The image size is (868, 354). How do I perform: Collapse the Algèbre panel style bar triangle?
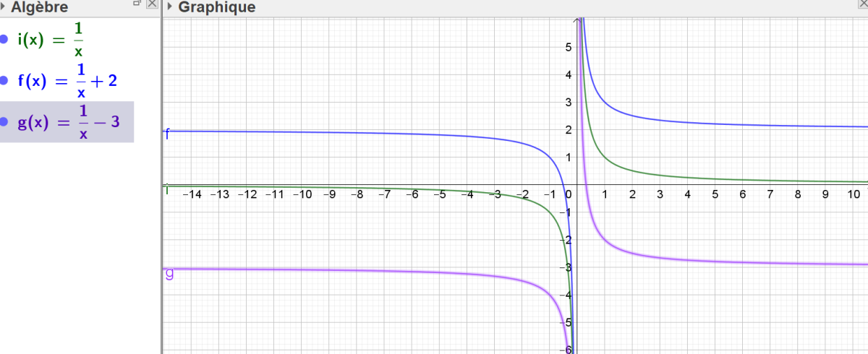click(x=4, y=7)
